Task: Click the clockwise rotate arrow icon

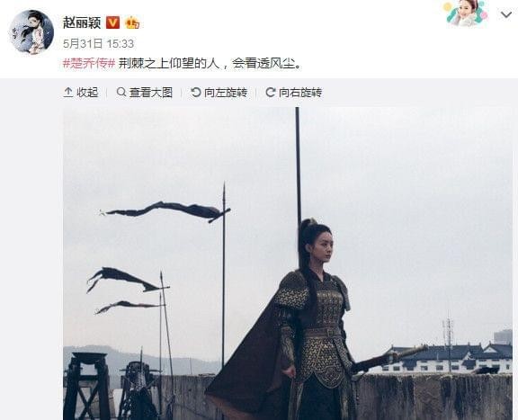Action: pos(270,93)
